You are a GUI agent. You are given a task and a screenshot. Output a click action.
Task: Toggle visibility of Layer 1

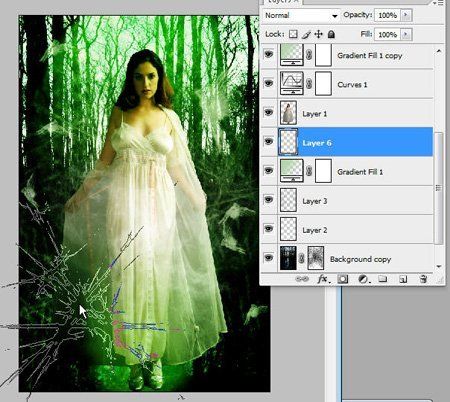coord(269,112)
